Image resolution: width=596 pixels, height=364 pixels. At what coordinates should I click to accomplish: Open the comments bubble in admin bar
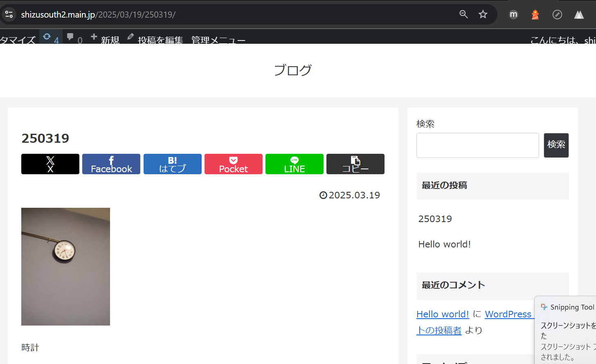(74, 38)
